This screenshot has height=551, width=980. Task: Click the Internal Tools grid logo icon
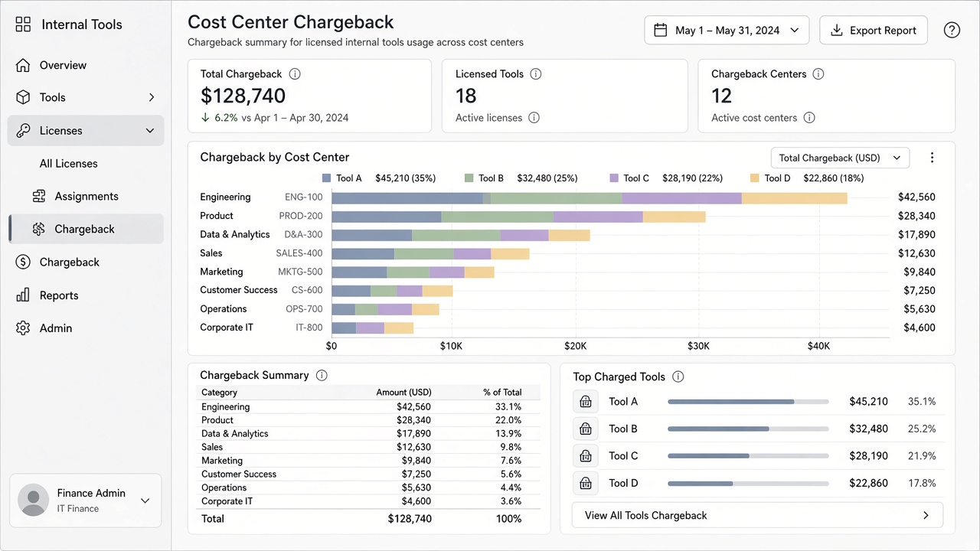tap(24, 24)
